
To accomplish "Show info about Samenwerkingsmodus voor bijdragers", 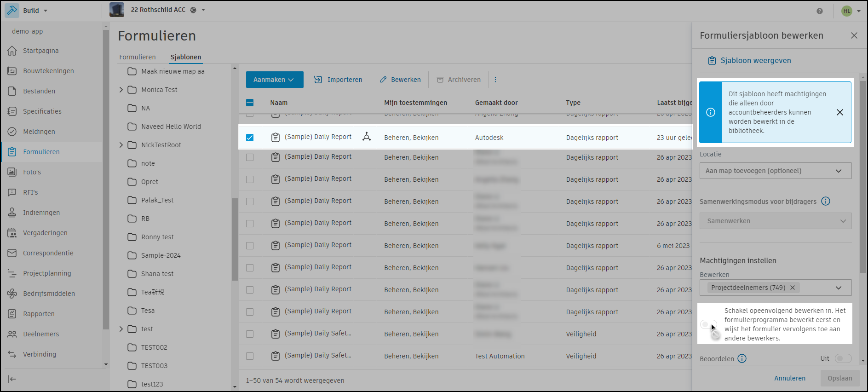I will [x=826, y=201].
